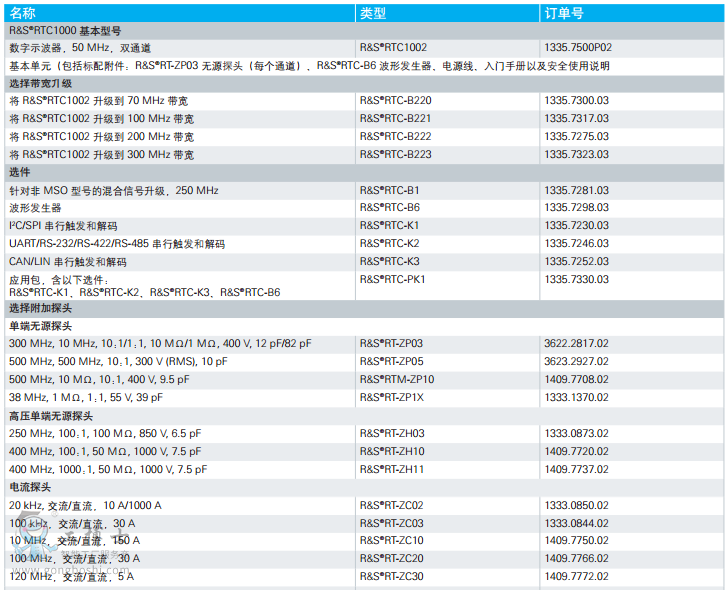728x590 pixels.
Task: Click the CAN/LIN serial trigger row
Action: point(364,262)
